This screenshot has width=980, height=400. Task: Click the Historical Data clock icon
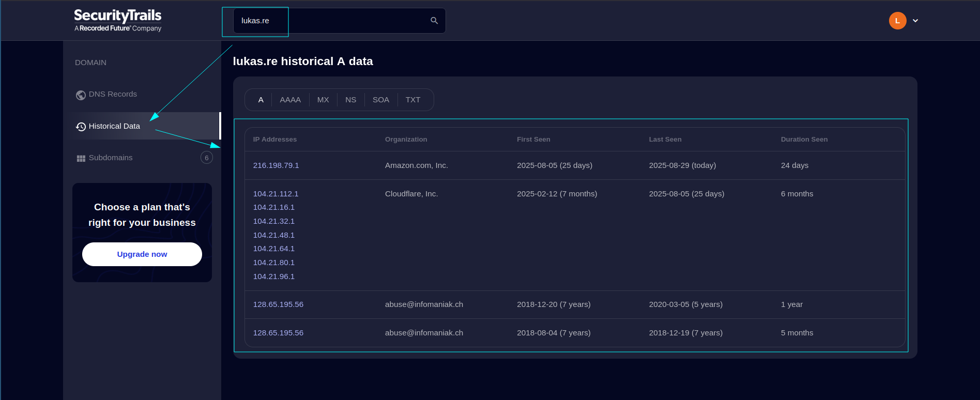click(81, 127)
